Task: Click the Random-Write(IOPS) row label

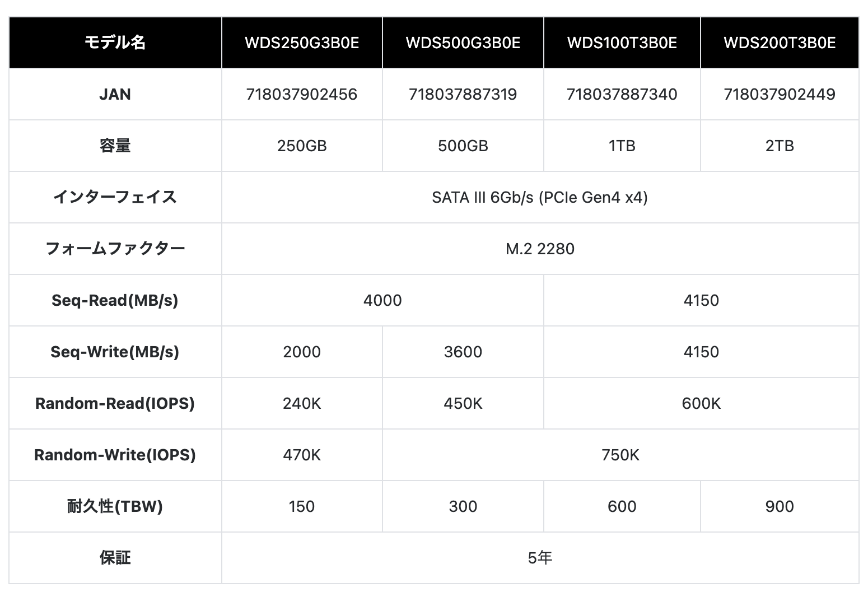Action: (115, 455)
